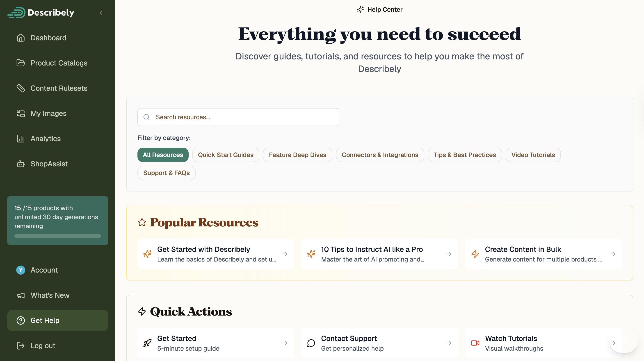Click the Help Center sparkle icon
The image size is (644, 361).
pyautogui.click(x=360, y=9)
